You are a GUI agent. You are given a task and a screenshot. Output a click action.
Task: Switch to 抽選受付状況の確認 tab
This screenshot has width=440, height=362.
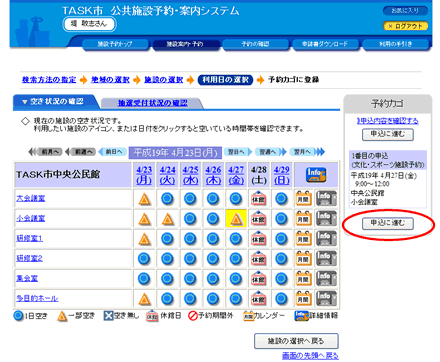[x=152, y=103]
